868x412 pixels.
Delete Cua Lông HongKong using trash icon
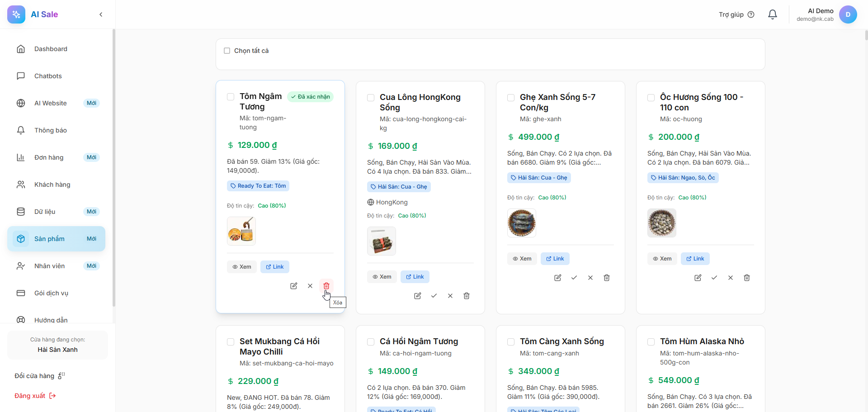(466, 296)
